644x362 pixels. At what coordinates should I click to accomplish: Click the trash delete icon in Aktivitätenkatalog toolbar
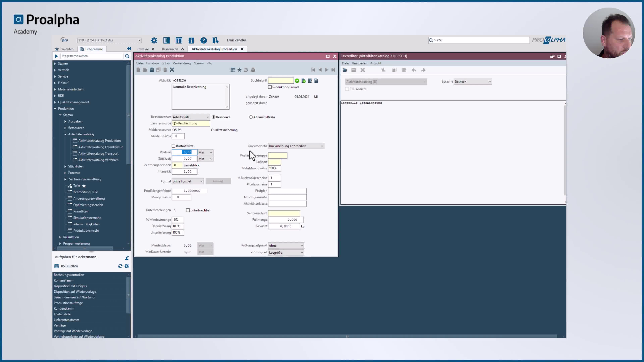165,70
